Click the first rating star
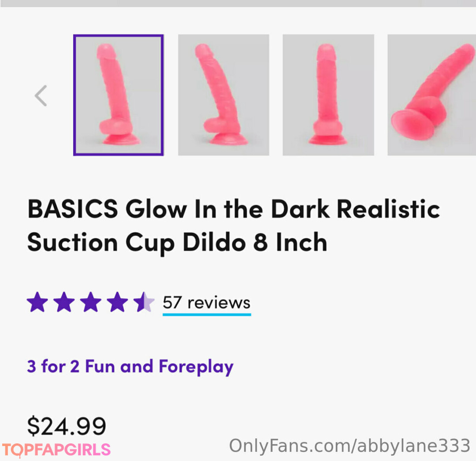Viewport: 476px width, 461px height. click(37, 303)
